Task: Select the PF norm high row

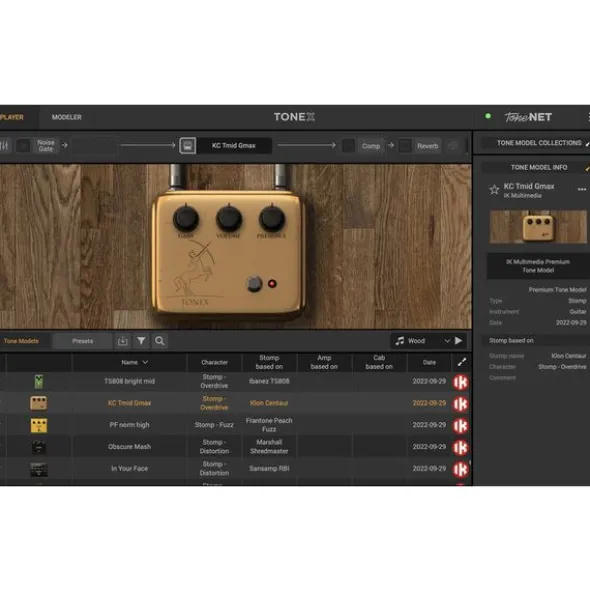Action: 236,425
